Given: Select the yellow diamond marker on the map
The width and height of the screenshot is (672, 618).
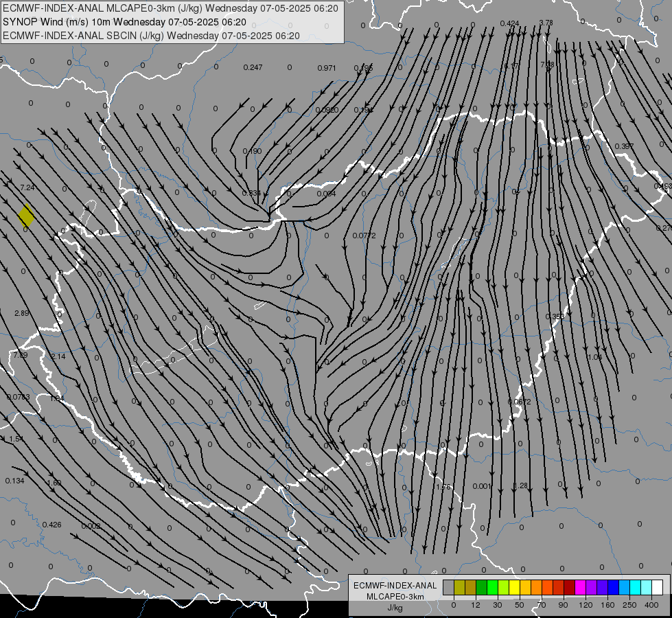Looking at the screenshot, I should point(26,216).
